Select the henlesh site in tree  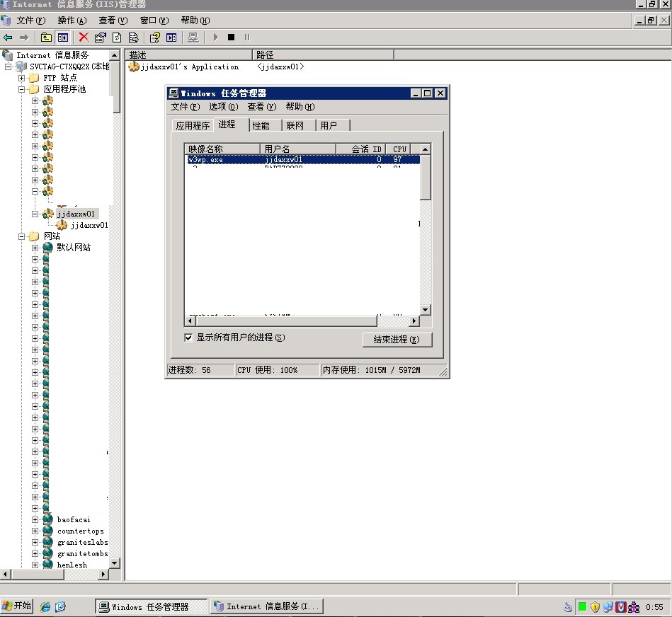click(x=72, y=565)
